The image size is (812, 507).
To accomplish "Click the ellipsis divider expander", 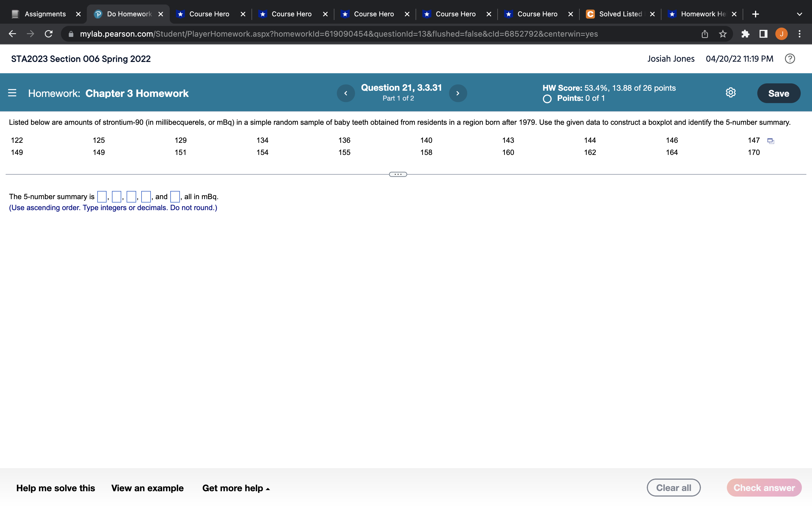I will tap(398, 174).
